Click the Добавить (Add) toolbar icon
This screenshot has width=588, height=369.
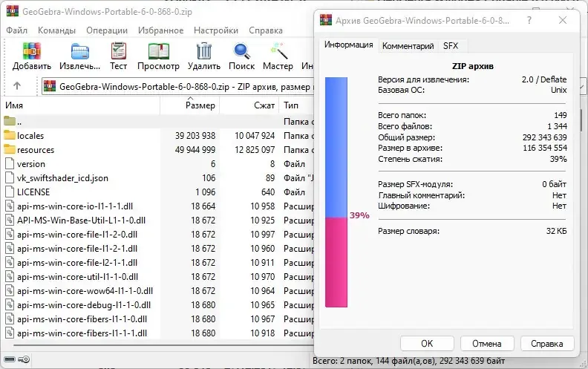tap(31, 50)
